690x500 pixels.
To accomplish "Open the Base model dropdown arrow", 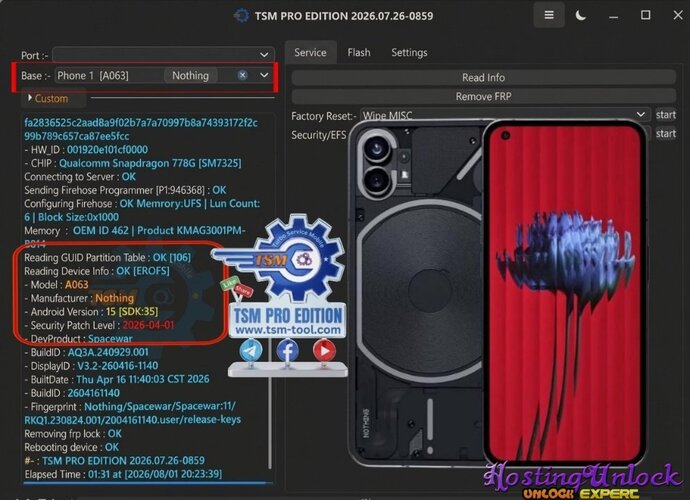I will (264, 75).
